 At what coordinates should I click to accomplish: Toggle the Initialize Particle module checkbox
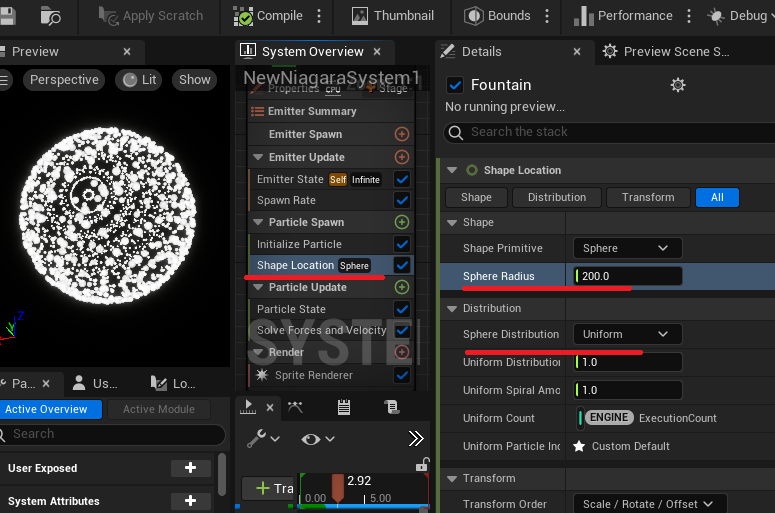(402, 244)
